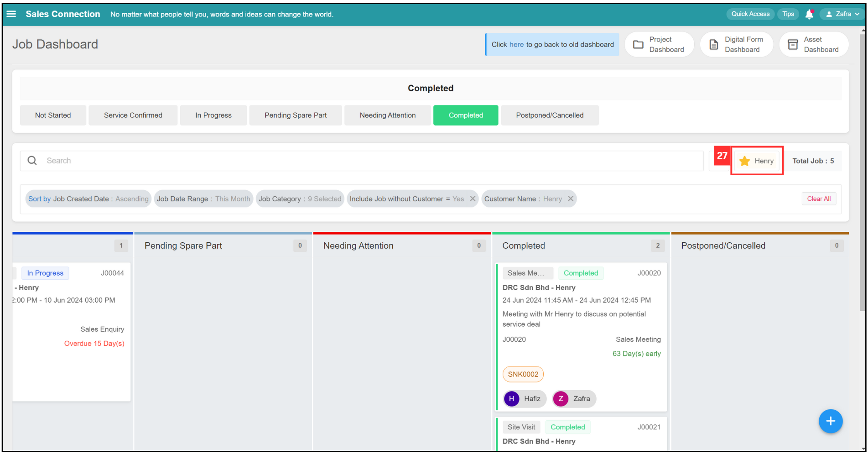The height and width of the screenshot is (455, 868).
Task: Open the Sort by Job Created Date filter
Action: (88, 199)
